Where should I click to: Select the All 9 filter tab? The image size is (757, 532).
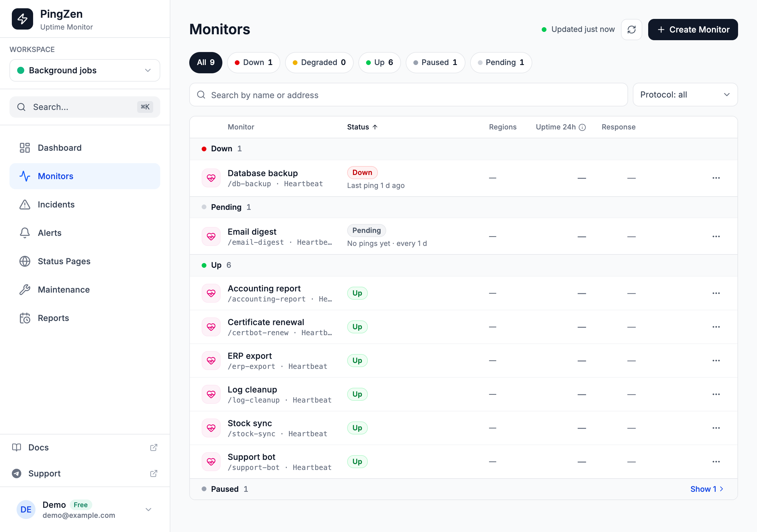pyautogui.click(x=206, y=62)
